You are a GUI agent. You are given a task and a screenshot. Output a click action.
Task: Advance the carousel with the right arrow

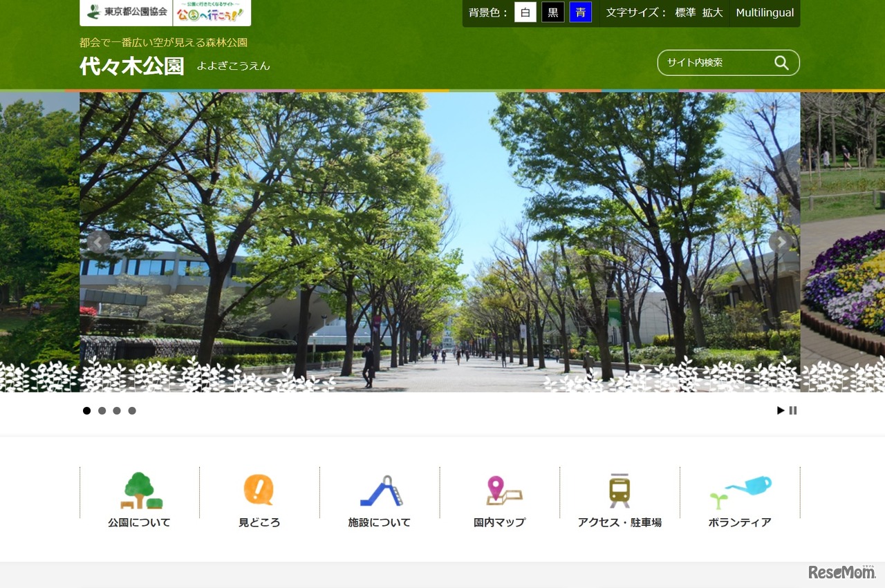coord(781,242)
